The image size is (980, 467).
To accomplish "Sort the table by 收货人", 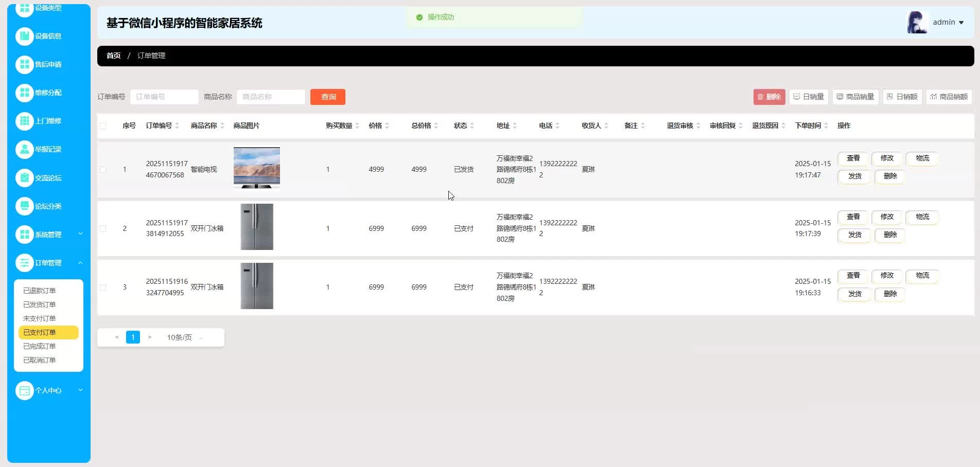I will (606, 125).
